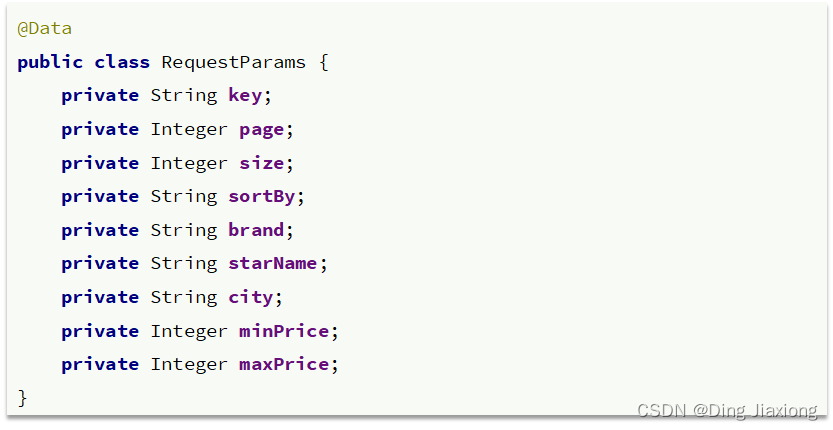Viewport: 833px width, 430px height.
Task: Click the opening brace after RequestParams
Action: tap(324, 63)
